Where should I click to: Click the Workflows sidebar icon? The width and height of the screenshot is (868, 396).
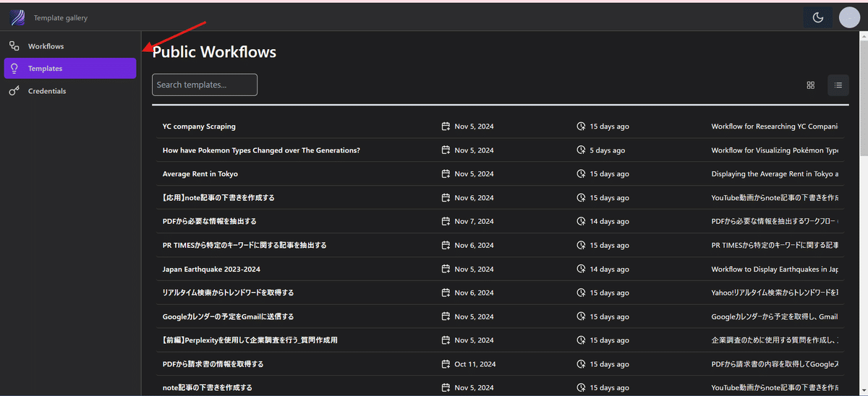click(14, 46)
